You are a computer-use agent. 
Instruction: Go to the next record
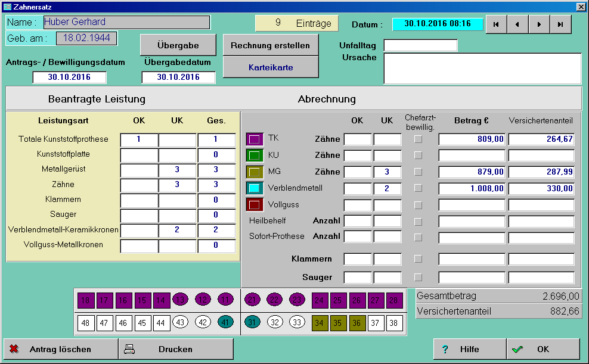tap(539, 24)
